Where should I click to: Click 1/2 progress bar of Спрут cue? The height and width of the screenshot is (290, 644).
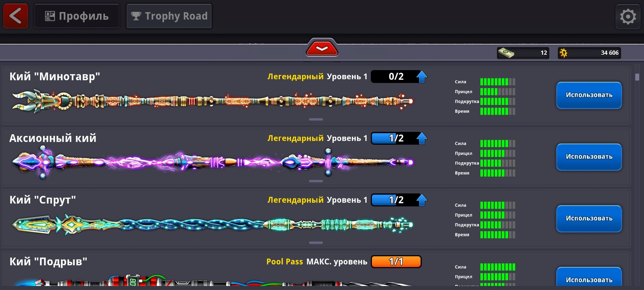pos(396,200)
